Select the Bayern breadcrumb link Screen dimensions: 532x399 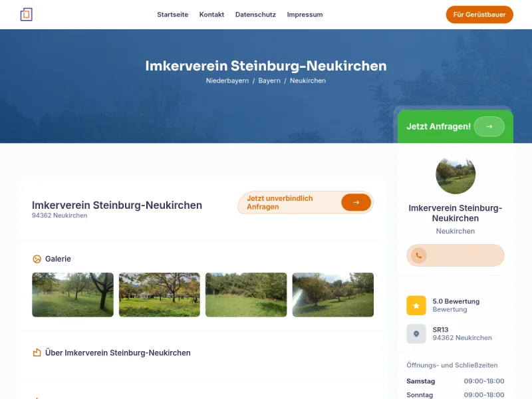(x=269, y=80)
